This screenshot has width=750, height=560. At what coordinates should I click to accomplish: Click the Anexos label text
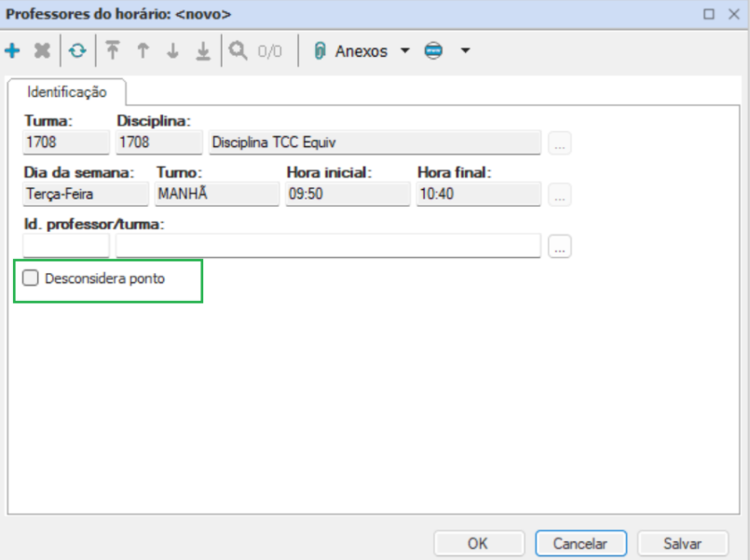361,50
